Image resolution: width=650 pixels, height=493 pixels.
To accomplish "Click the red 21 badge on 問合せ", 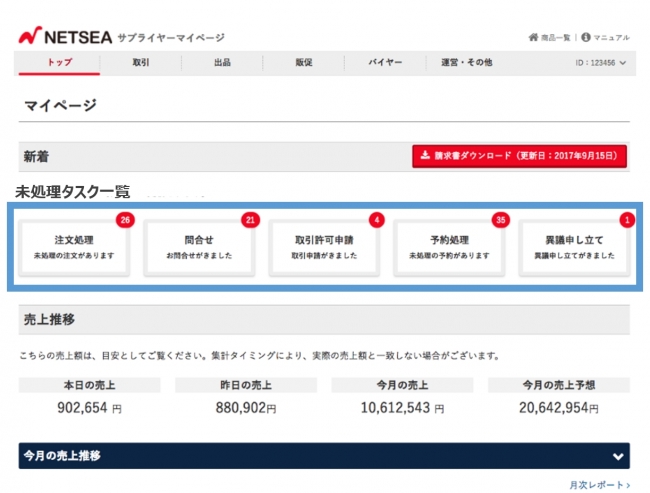I will tap(250, 220).
